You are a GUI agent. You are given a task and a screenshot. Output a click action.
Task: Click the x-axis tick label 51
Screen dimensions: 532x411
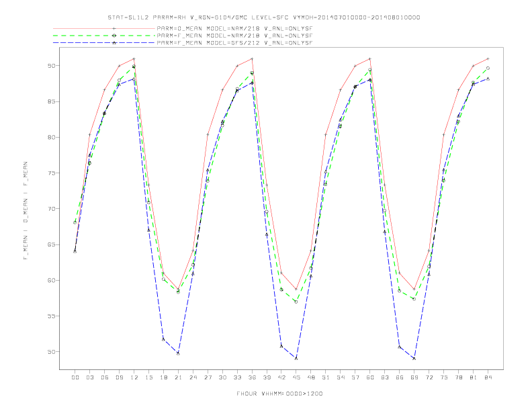point(326,377)
